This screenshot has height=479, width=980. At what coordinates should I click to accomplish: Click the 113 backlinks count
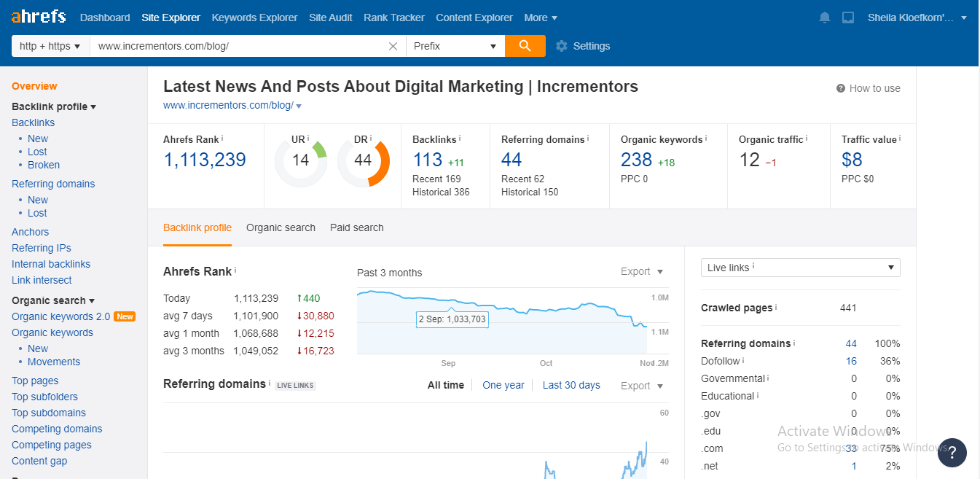point(428,160)
